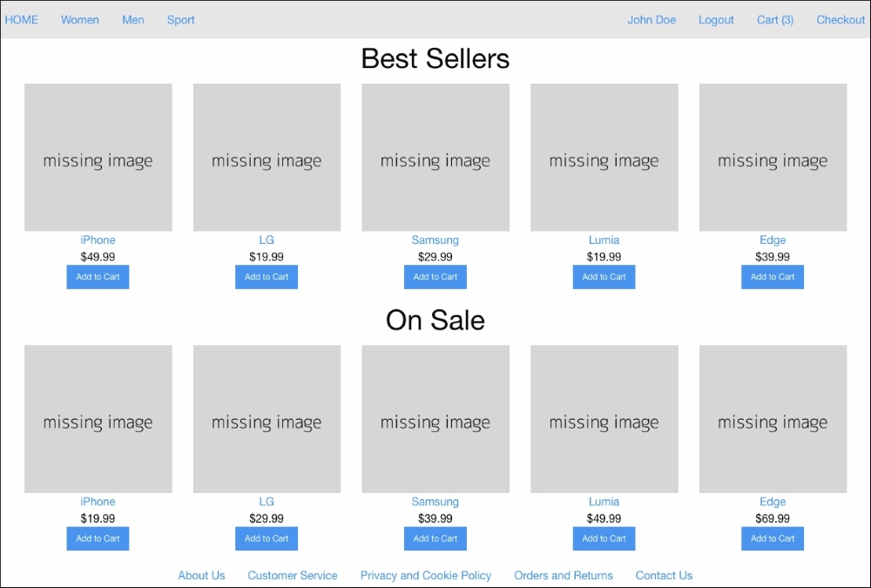Visit the Contact Us page
Image resolution: width=871 pixels, height=588 pixels.
coord(664,576)
